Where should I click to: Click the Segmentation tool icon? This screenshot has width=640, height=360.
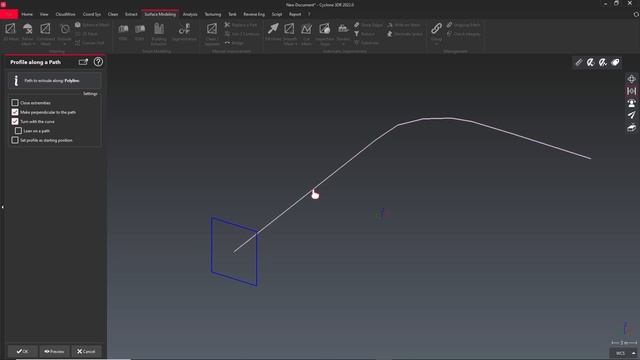coord(184,29)
